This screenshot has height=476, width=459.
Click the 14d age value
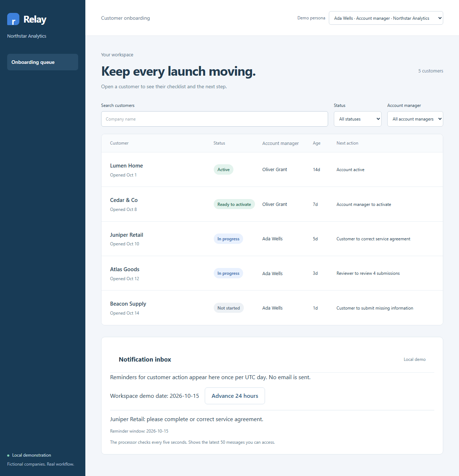click(316, 170)
